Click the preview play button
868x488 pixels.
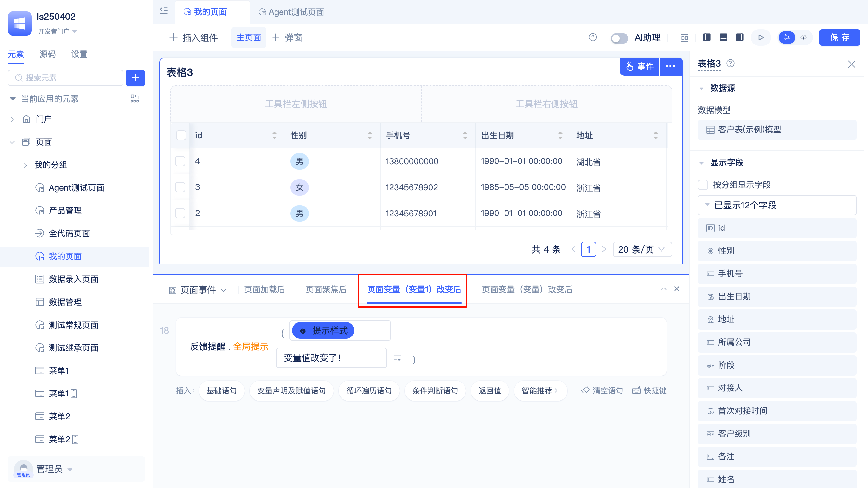pyautogui.click(x=761, y=37)
